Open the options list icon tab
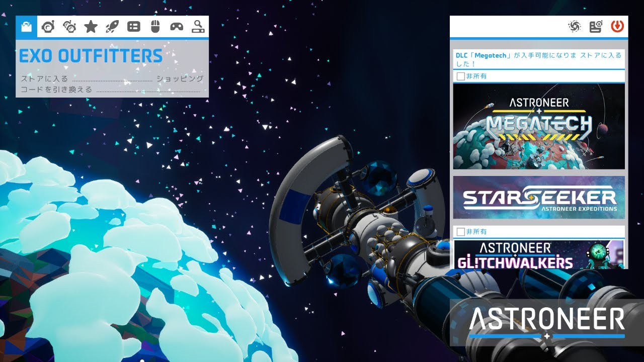Viewport: 644px width, 362px height. click(134, 27)
